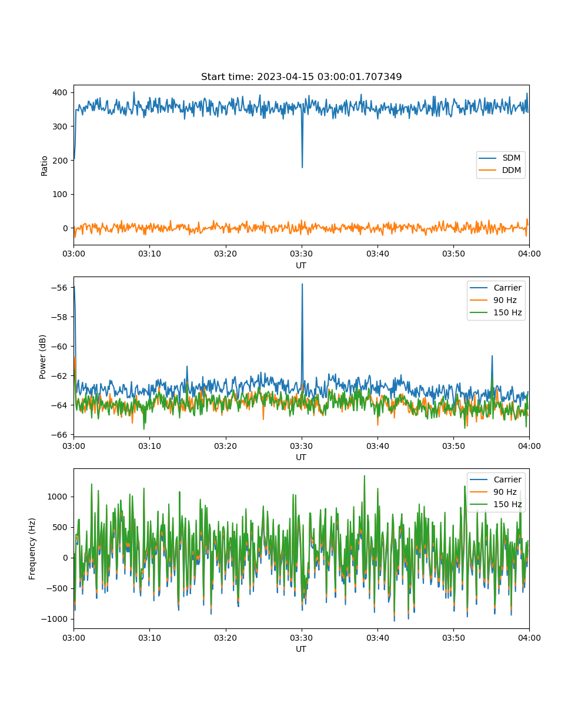This screenshot has width=588, height=706.
Task: Click the UT label under the Power plot
Action: point(301,457)
